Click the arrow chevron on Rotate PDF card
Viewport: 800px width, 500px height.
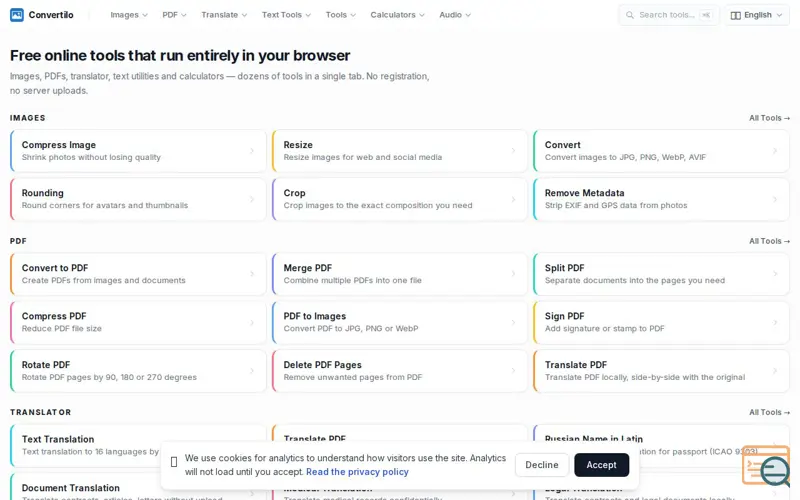[x=252, y=371]
